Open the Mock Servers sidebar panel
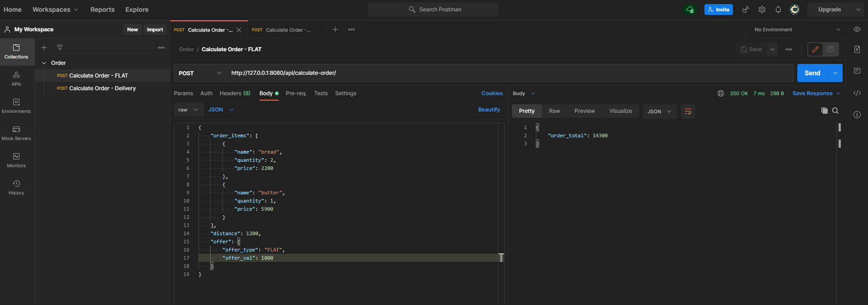This screenshot has width=868, height=305. pos(16,133)
